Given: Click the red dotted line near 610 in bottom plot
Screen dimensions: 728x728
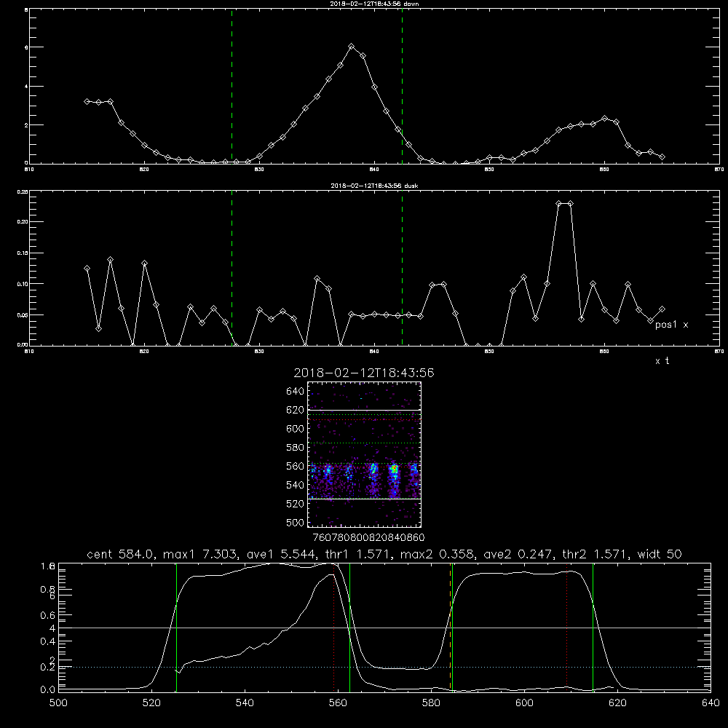Looking at the screenshot, I should pyautogui.click(x=566, y=627).
